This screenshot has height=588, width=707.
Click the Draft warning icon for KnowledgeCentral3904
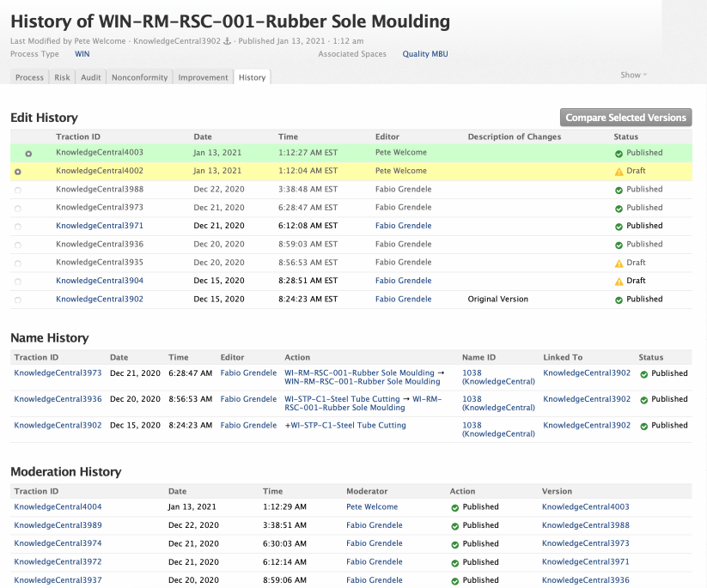(x=619, y=282)
